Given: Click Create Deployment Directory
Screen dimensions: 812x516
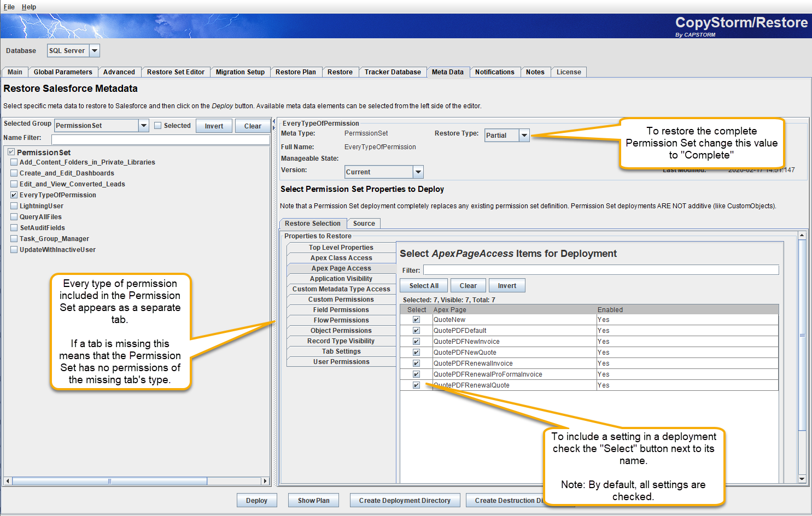Looking at the screenshot, I should click(x=405, y=501).
